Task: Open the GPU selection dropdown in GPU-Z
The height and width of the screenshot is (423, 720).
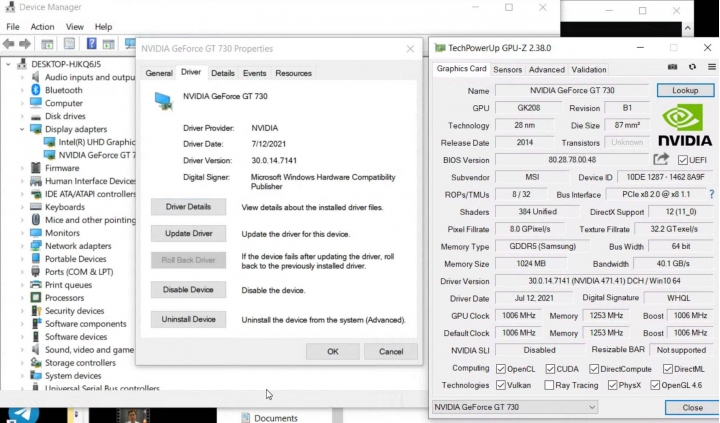Action: (515, 407)
